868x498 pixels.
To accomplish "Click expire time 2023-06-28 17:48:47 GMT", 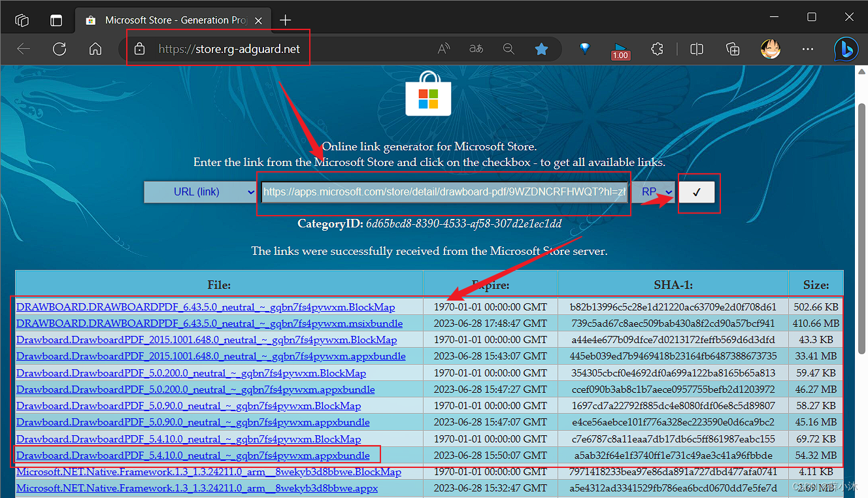I will (x=490, y=324).
